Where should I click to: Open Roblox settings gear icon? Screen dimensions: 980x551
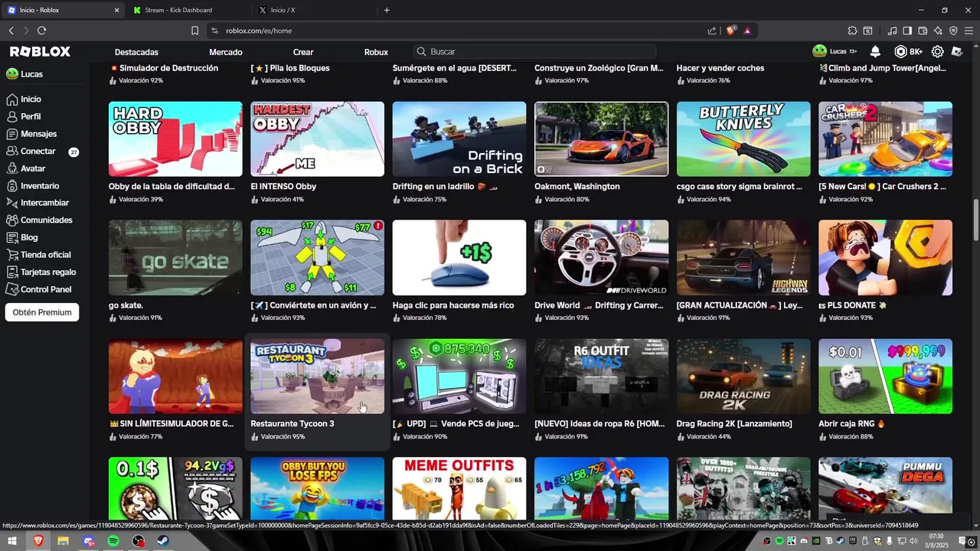click(x=937, y=51)
